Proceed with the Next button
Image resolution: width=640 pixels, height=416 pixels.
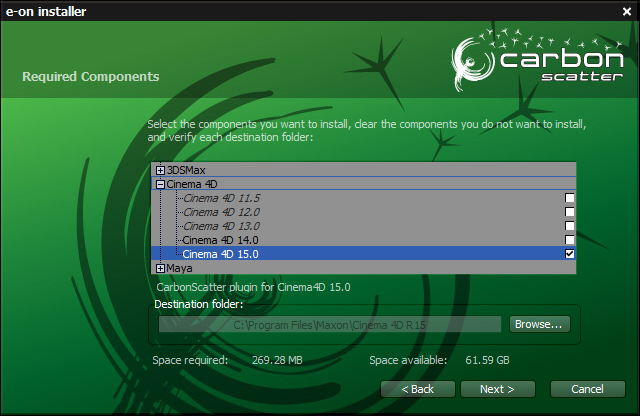(x=498, y=389)
